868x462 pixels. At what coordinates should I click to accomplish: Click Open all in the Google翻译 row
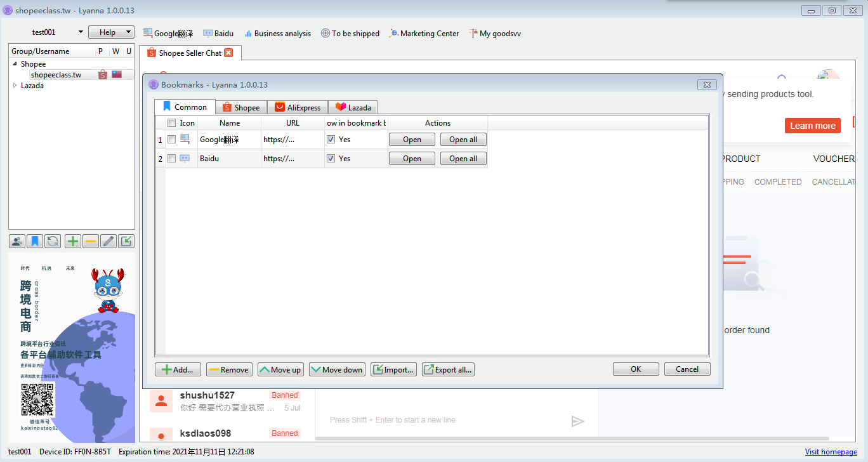(463, 140)
